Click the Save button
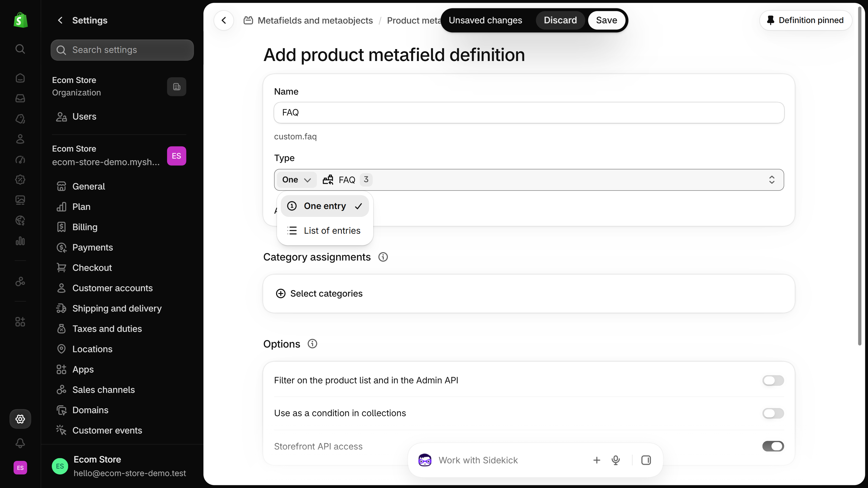The image size is (868, 488). (607, 20)
